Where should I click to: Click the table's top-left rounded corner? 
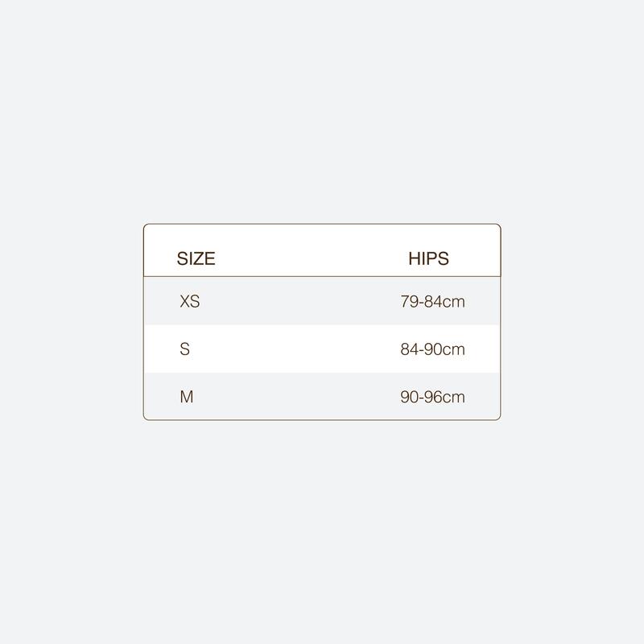point(146,226)
